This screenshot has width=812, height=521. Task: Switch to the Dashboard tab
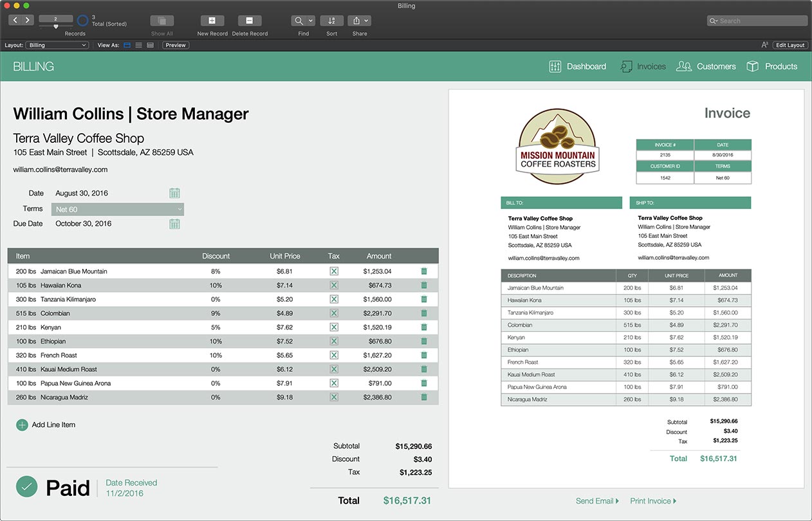tap(577, 66)
